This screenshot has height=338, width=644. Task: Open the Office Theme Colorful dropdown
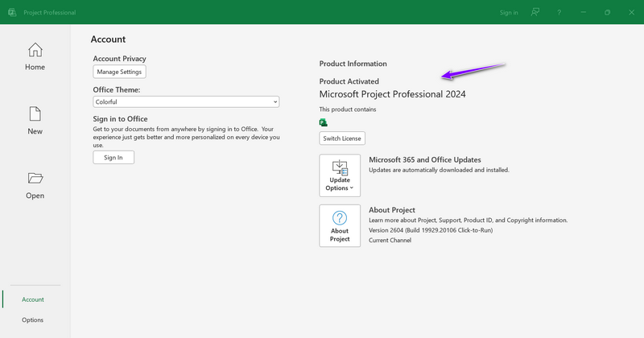pyautogui.click(x=186, y=102)
